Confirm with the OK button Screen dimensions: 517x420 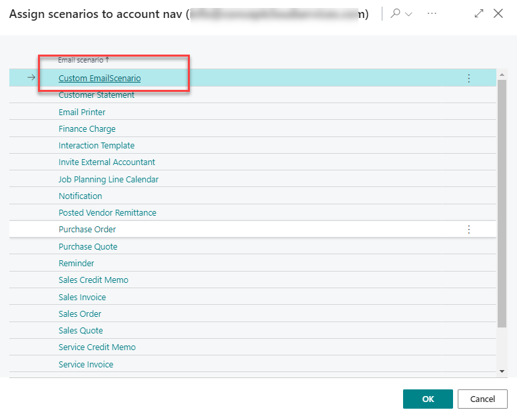[x=428, y=399]
